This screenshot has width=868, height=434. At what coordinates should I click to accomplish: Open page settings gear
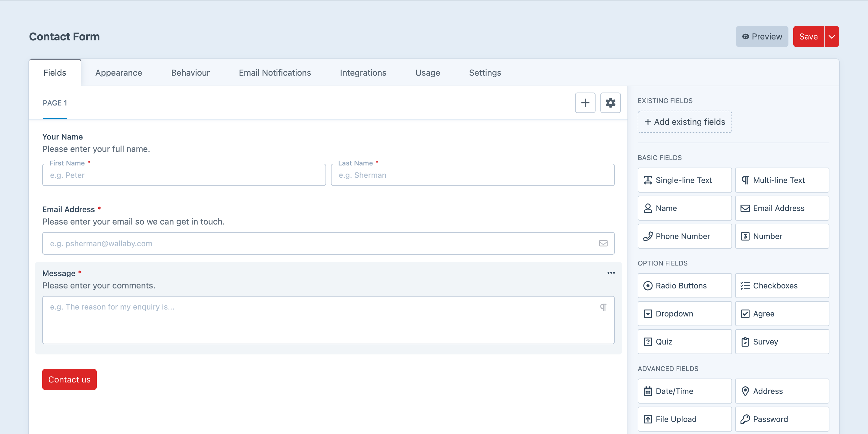(x=610, y=103)
